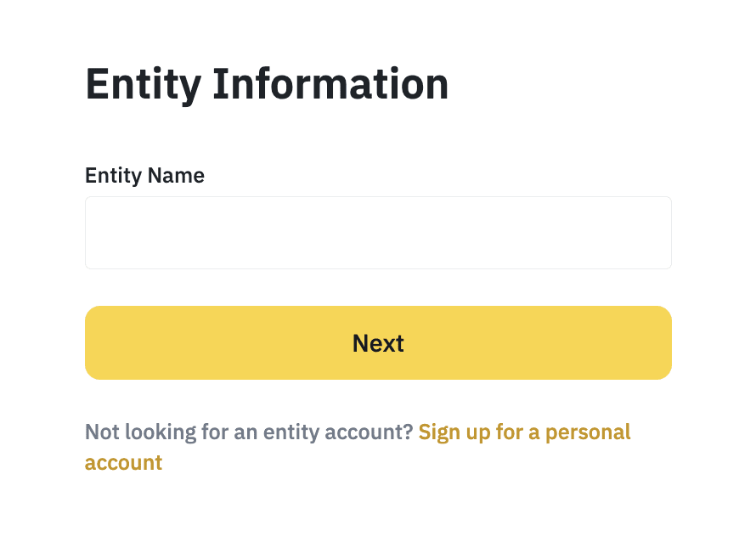Click the Entity Information heading
The height and width of the screenshot is (559, 756).
(x=267, y=84)
